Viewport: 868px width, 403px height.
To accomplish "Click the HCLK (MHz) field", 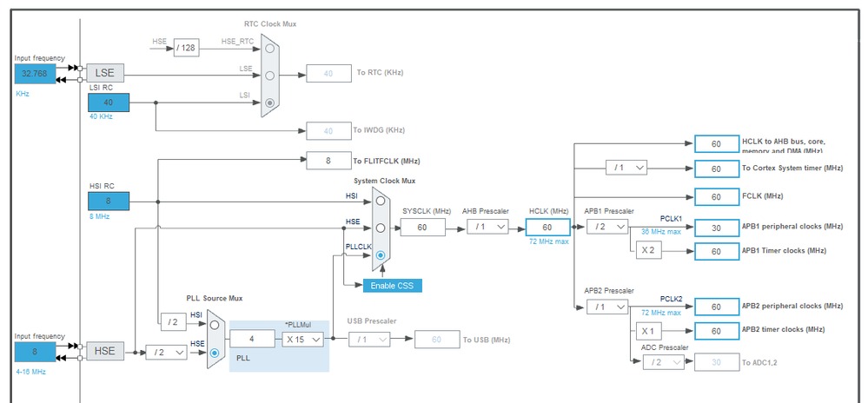I will 547,227.
